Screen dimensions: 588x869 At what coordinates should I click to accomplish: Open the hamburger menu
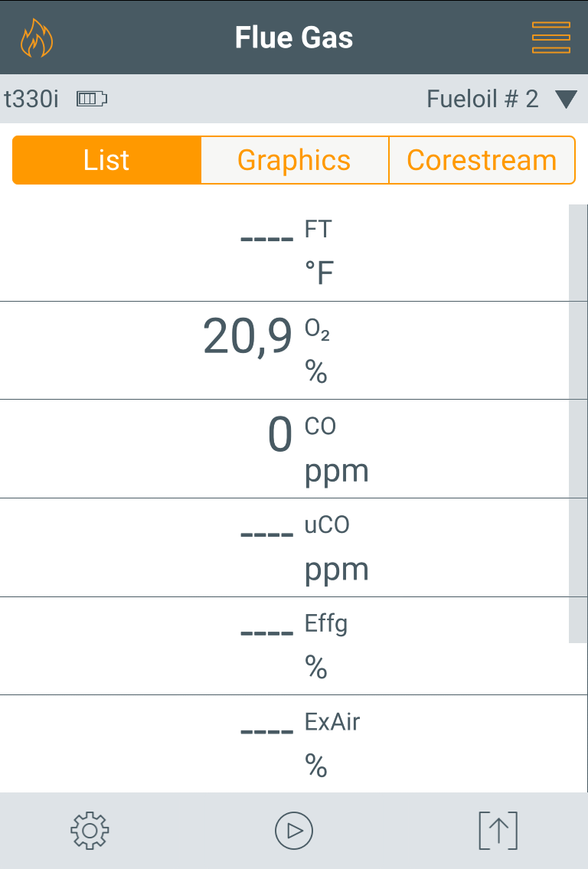[x=551, y=38]
